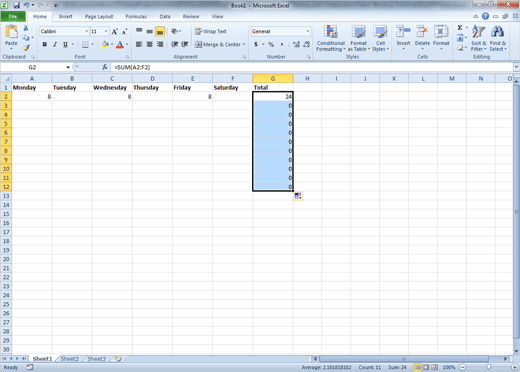This screenshot has height=372, width=520.
Task: Click the Paste icon
Action: pyautogui.click(x=11, y=32)
